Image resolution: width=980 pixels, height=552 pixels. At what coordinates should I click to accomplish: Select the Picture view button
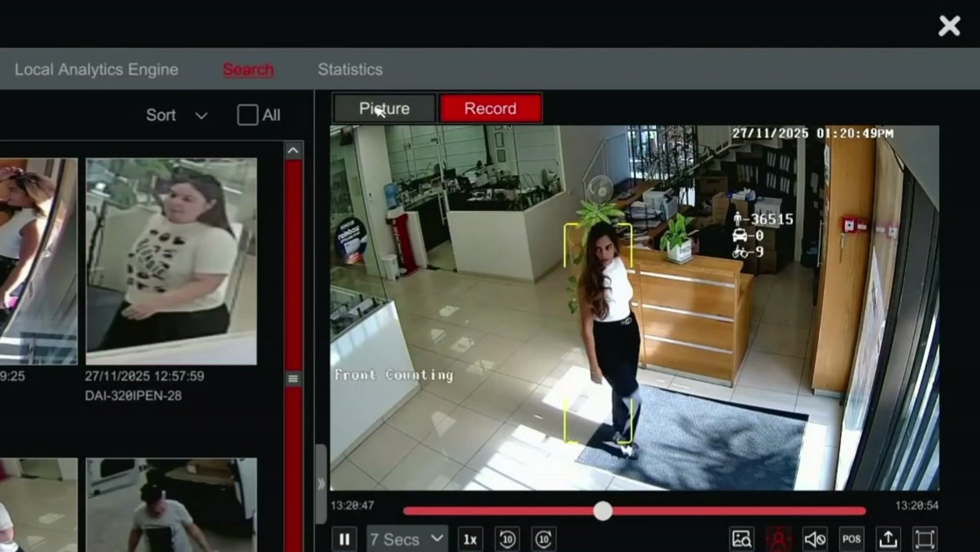click(x=384, y=108)
